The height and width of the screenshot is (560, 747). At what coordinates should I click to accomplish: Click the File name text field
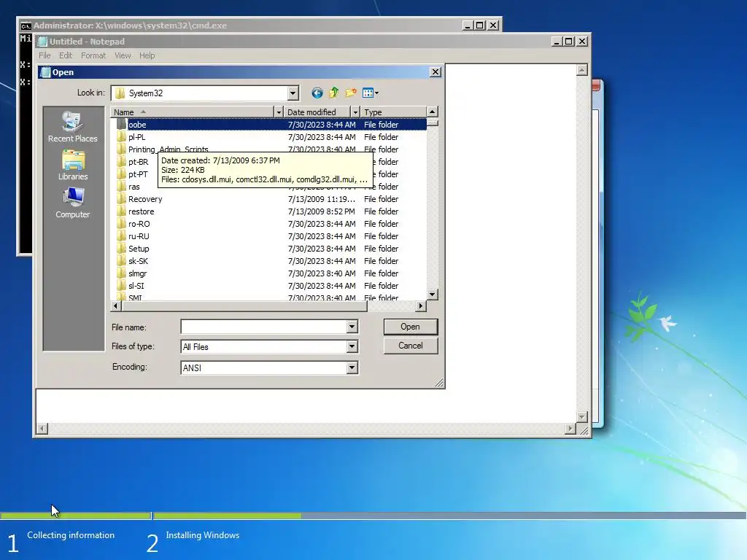(264, 327)
